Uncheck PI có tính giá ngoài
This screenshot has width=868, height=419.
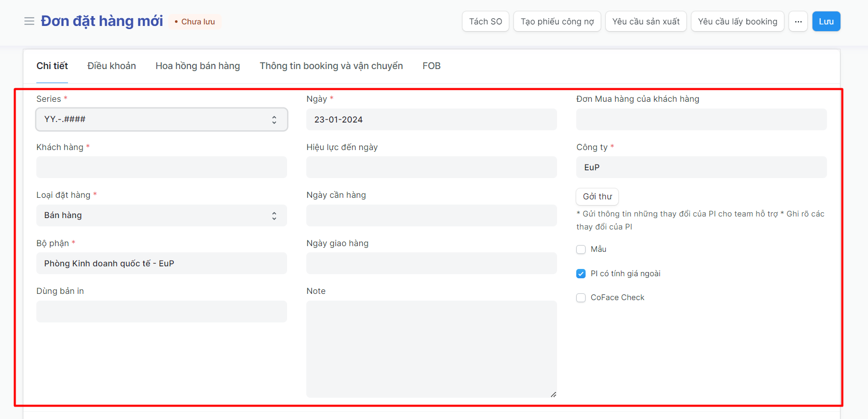pos(581,274)
